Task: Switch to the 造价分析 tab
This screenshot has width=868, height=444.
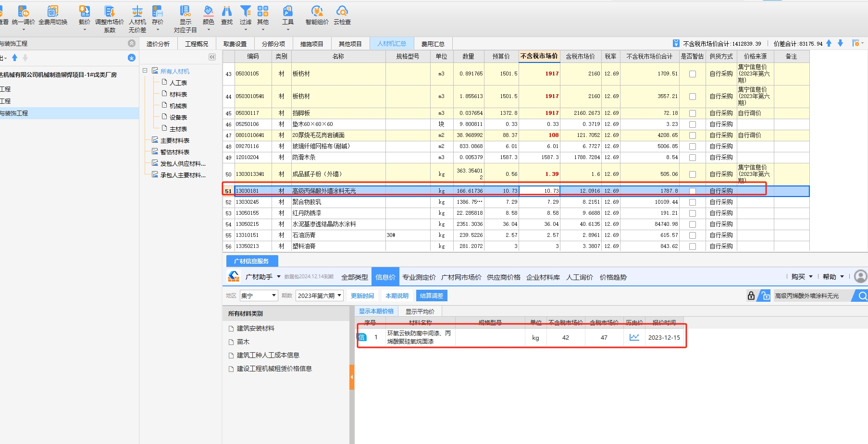Action: (x=158, y=44)
